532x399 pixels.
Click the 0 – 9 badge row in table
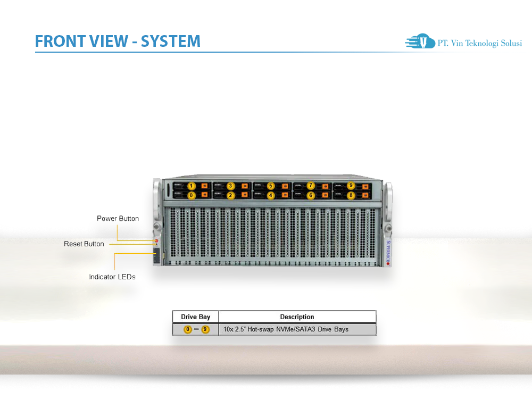195,329
